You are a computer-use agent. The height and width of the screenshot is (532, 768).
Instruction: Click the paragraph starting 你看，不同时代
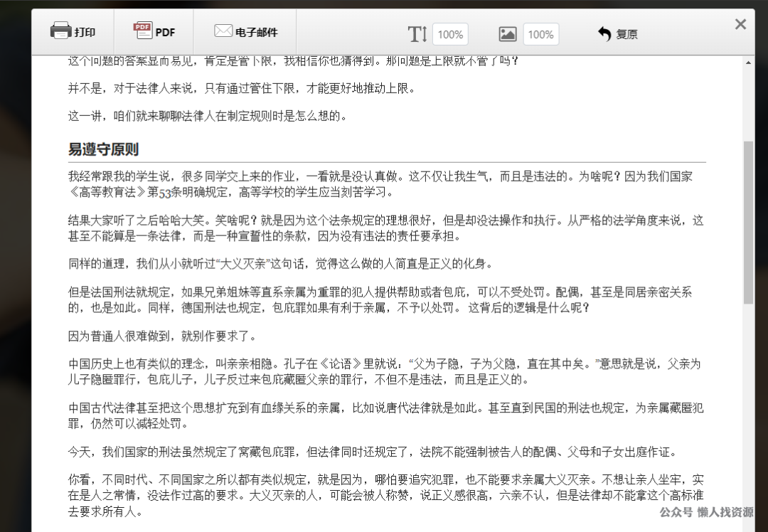point(386,495)
